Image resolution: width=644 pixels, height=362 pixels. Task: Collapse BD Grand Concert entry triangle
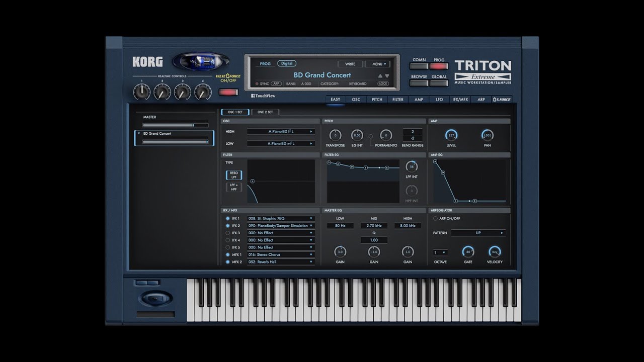tap(139, 134)
